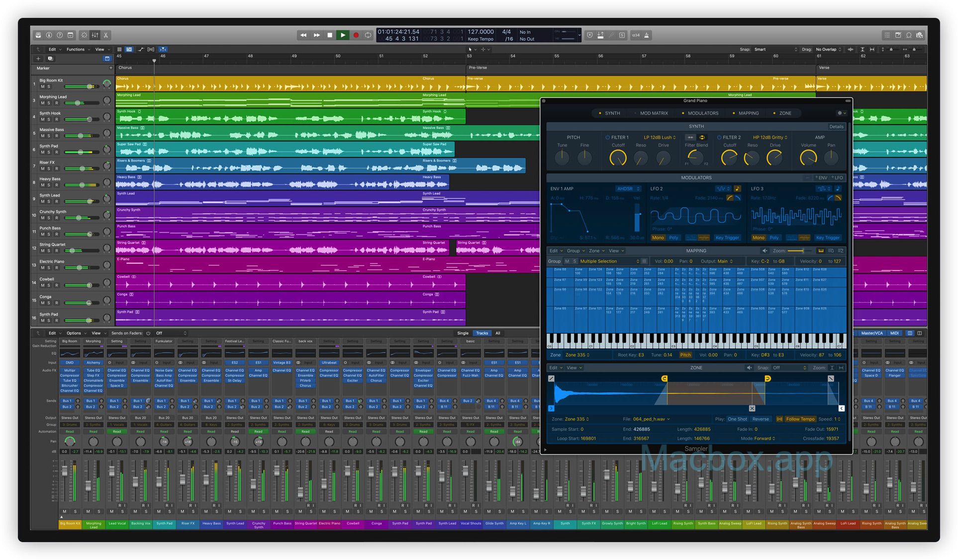Click the +ENV add envelope button
This screenshot has height=560, width=958.
[821, 178]
